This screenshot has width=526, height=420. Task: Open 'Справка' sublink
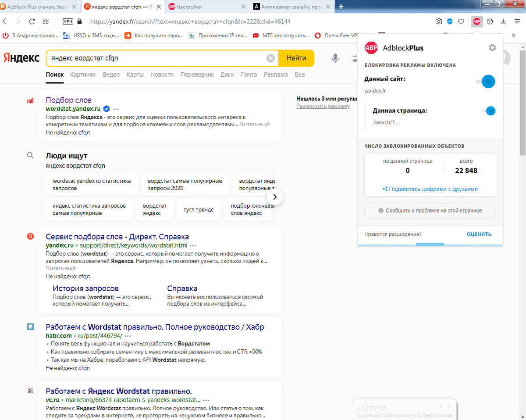coord(182,288)
